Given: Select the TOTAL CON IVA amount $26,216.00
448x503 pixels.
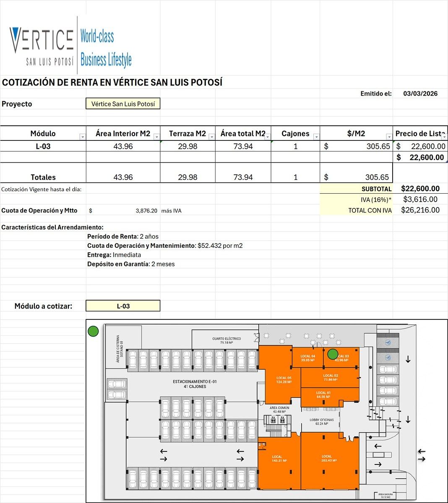Looking at the screenshot, I should point(420,210).
